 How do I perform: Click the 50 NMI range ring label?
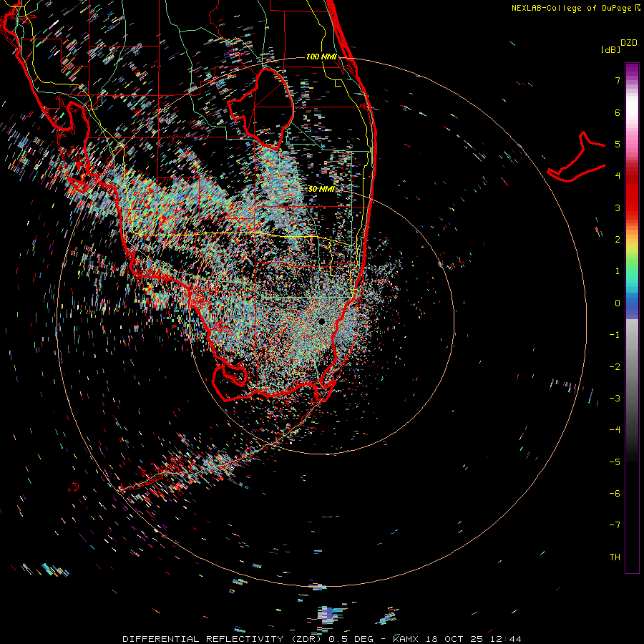[321, 189]
